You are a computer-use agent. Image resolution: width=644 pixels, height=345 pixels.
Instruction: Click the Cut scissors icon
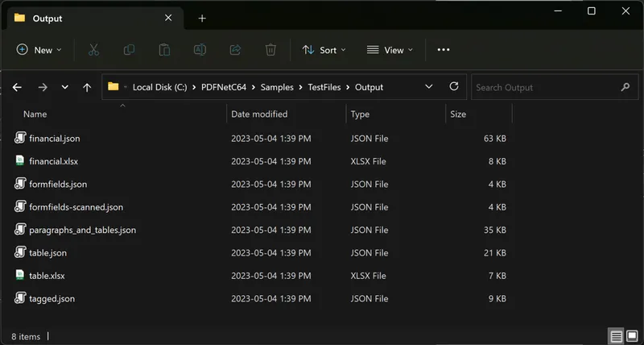click(x=93, y=50)
